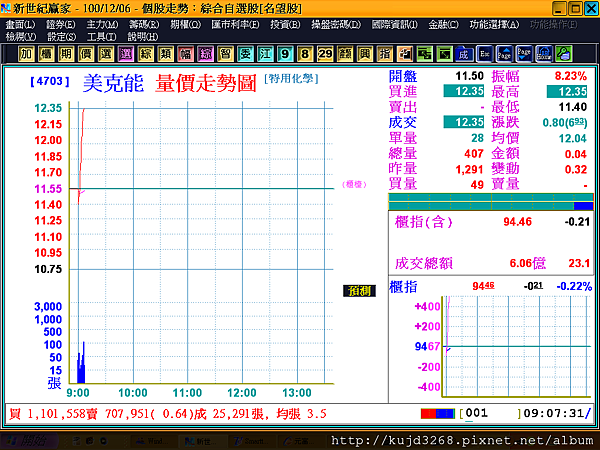Open the 金融(C) menu
Viewport: 600px width, 450px height.
pos(443,24)
